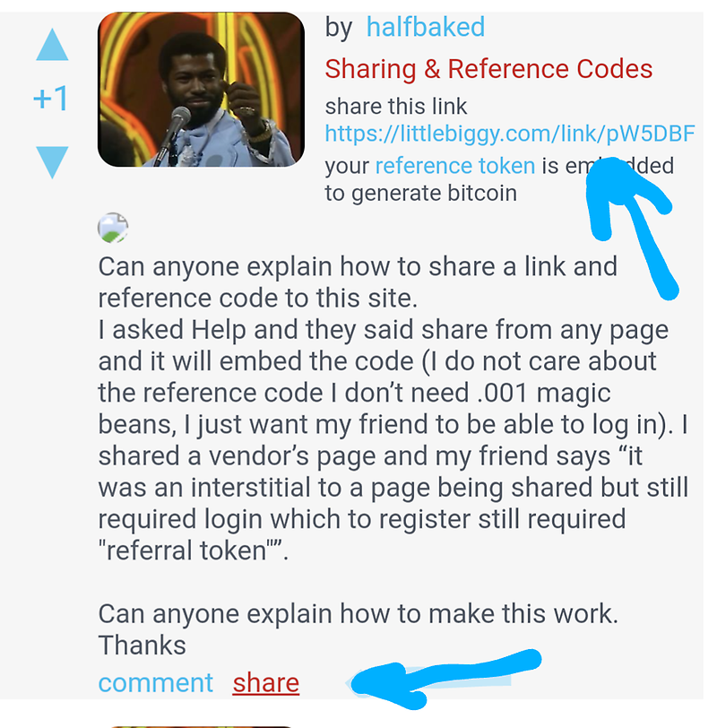Click the red share link under the post
Viewport: 717px width, 728px height.
[x=266, y=682]
